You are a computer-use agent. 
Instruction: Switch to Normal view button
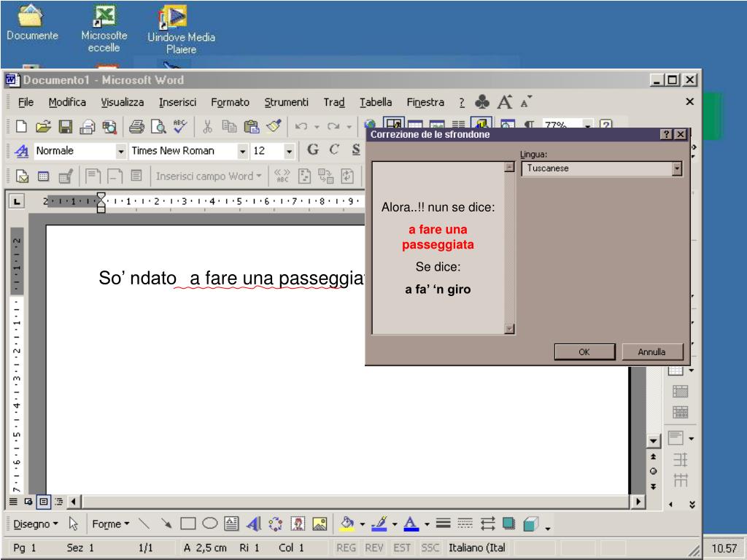pos(13,502)
